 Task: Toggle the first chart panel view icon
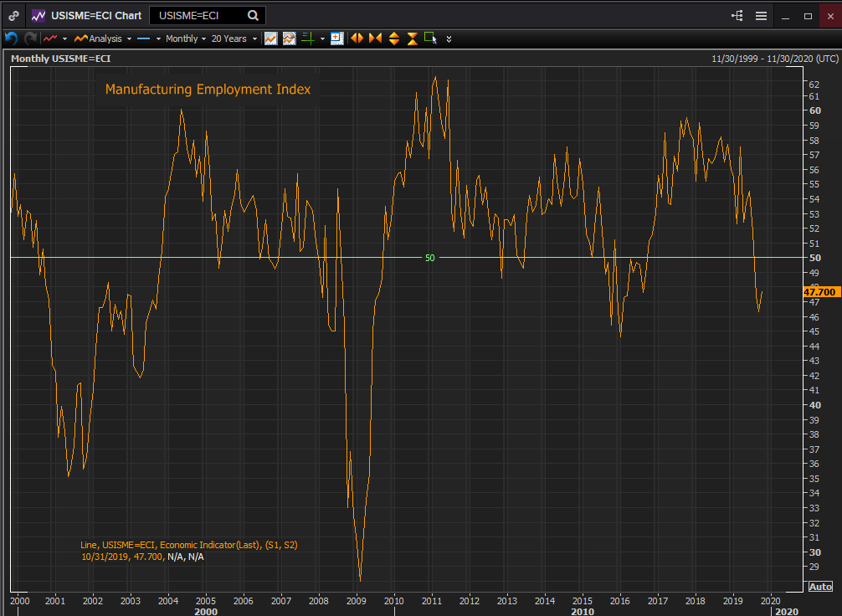click(270, 38)
